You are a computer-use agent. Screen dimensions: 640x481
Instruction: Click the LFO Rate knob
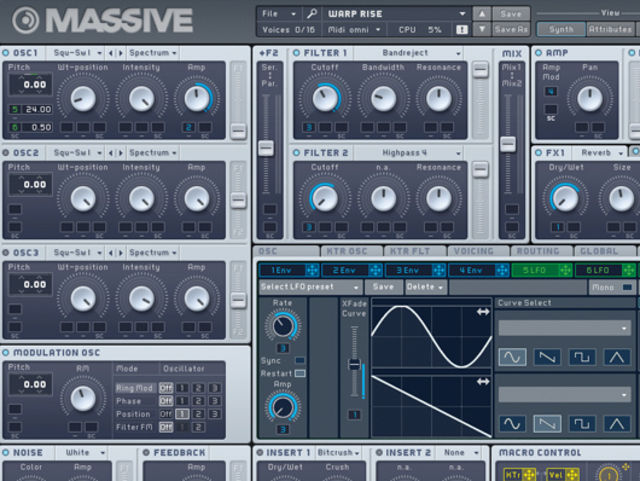[x=283, y=326]
